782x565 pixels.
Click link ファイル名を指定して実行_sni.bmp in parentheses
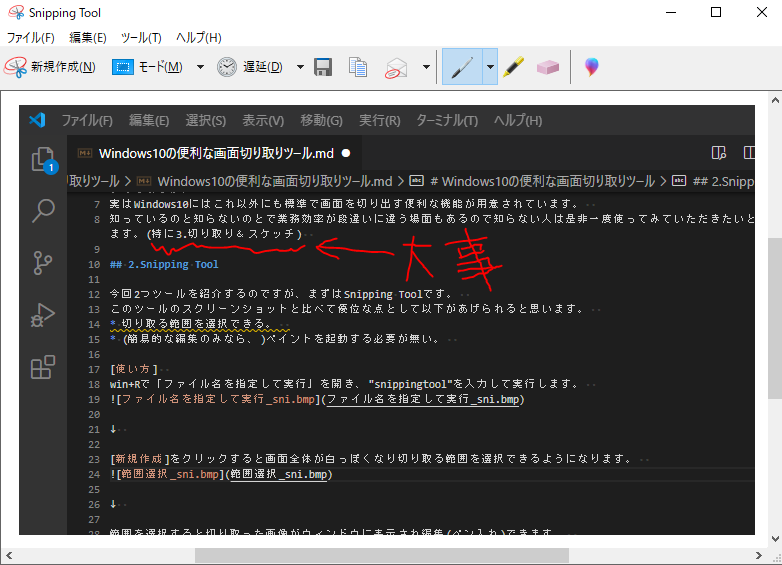(423, 399)
